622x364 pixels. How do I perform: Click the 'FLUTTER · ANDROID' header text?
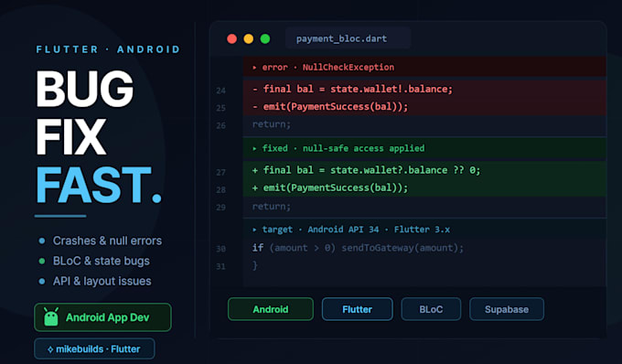click(x=108, y=49)
